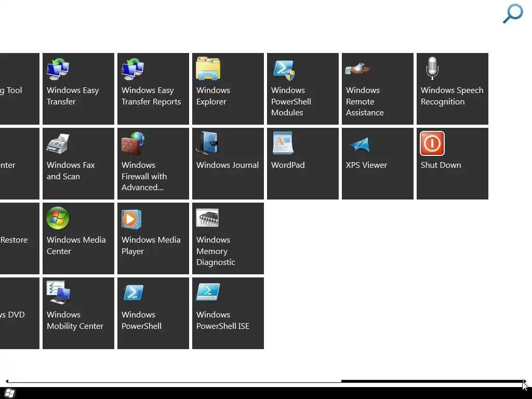Click the Windows Start logo button
Screen dimensions: 532x399
pyautogui.click(x=9, y=393)
